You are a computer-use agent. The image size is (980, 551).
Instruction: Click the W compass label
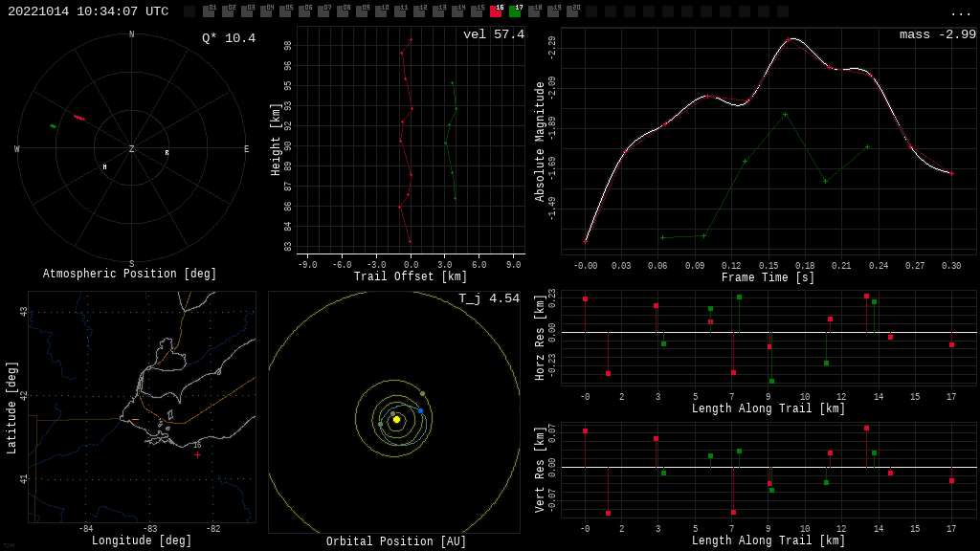(17, 148)
